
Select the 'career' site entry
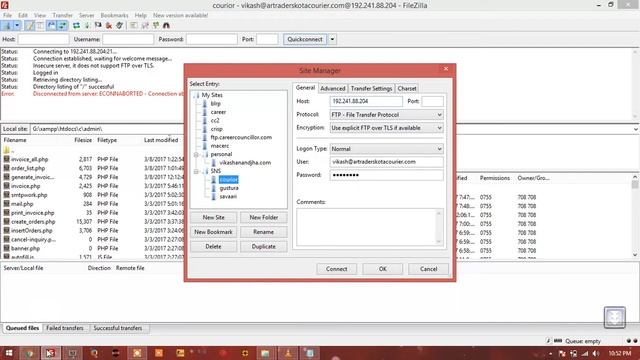point(218,112)
